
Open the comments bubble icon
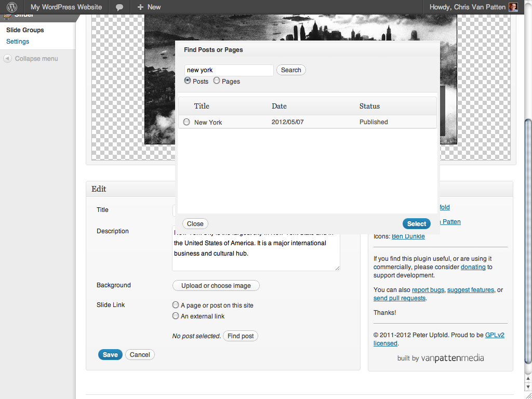tap(119, 7)
